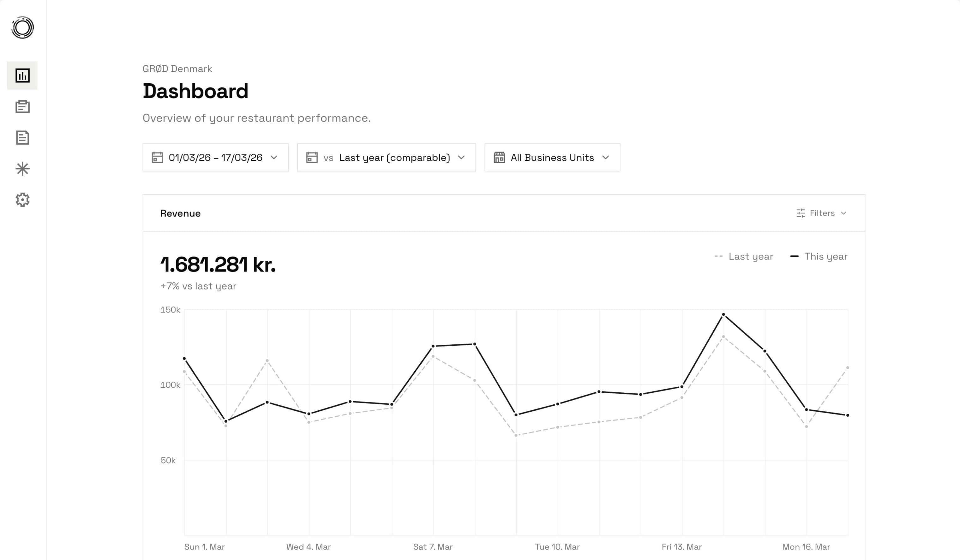Click the '100k' y-axis label
The height and width of the screenshot is (560, 960).
(170, 384)
